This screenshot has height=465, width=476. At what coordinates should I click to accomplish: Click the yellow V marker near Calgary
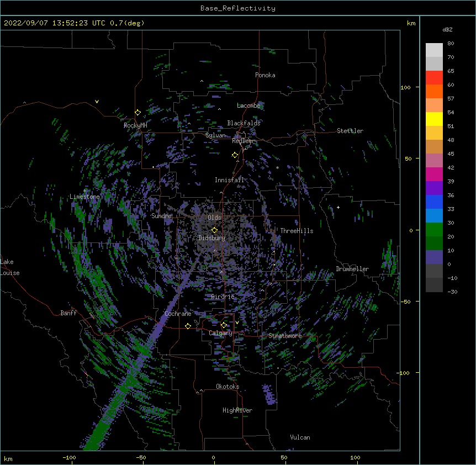tap(237, 323)
